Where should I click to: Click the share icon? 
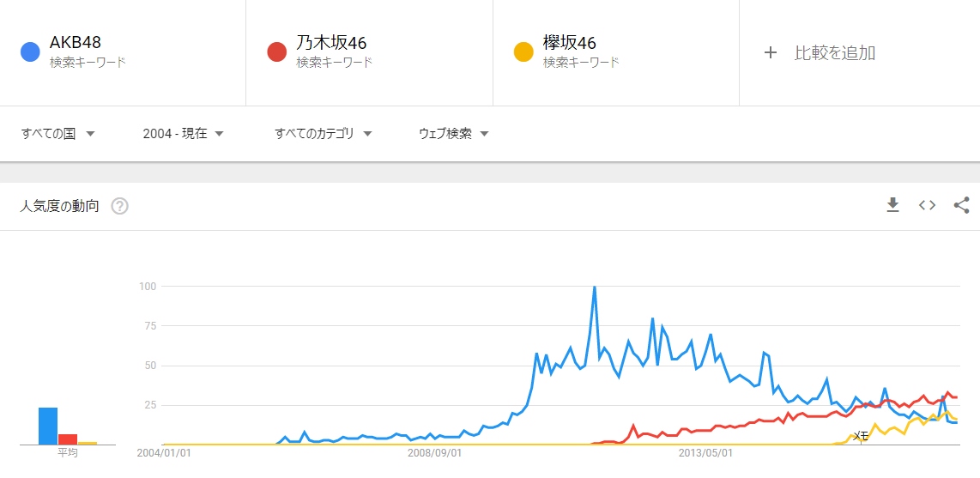pos(961,205)
